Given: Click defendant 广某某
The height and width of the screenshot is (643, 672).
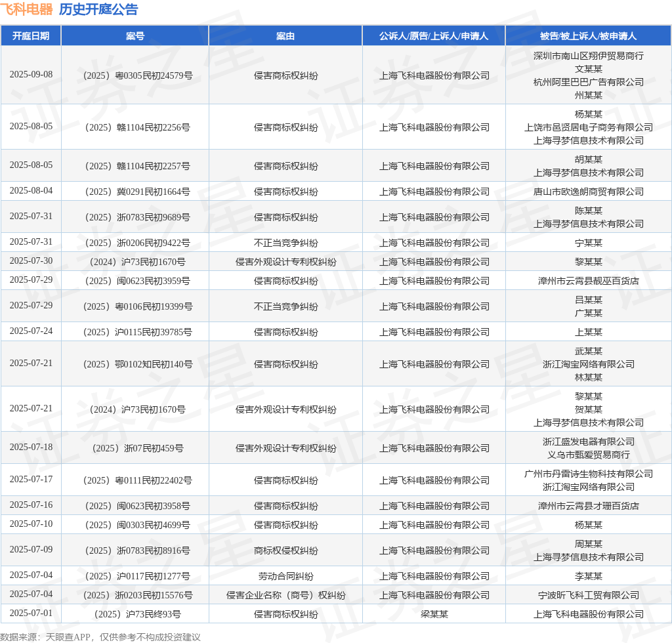Looking at the screenshot, I should pos(589,313).
